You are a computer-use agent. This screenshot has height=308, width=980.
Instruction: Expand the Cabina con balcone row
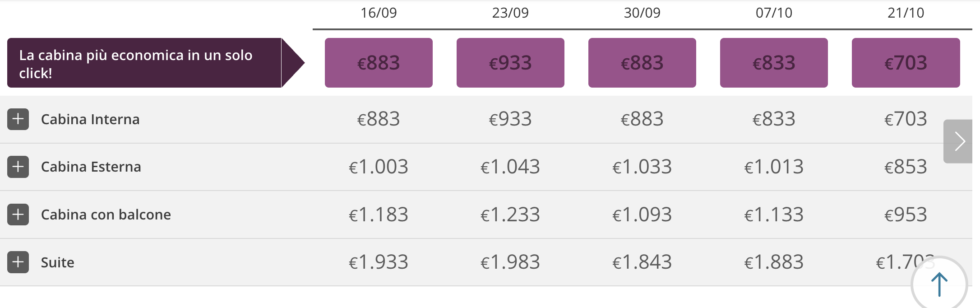[18, 215]
